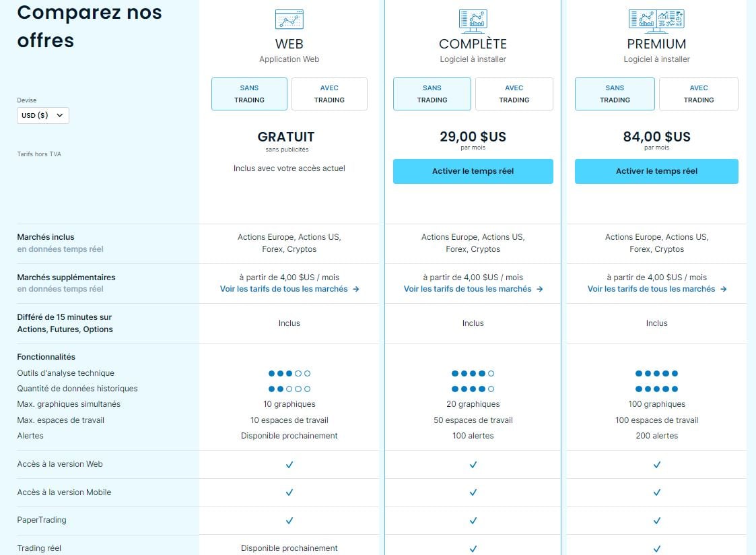This screenshot has height=555, width=756.
Task: Open all market rates link under WEB
Action: pos(289,289)
